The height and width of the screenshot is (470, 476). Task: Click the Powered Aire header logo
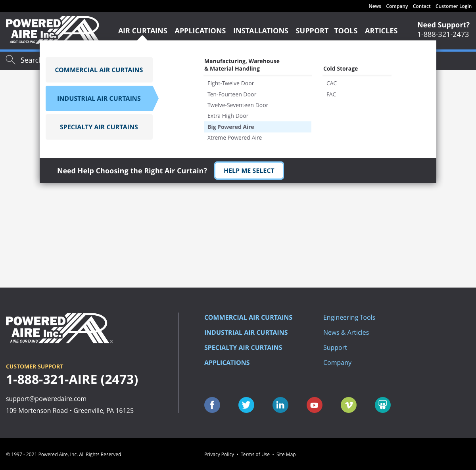tap(52, 30)
